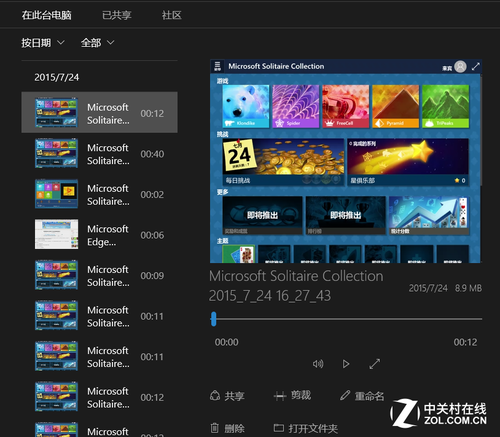Open the 全部 filter dropdown

(98, 43)
